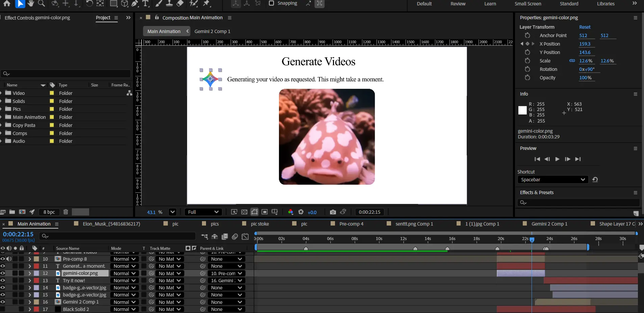Screen dimensions: 644x313
Task: Toggle the transparency grid icon
Action: tap(244, 212)
